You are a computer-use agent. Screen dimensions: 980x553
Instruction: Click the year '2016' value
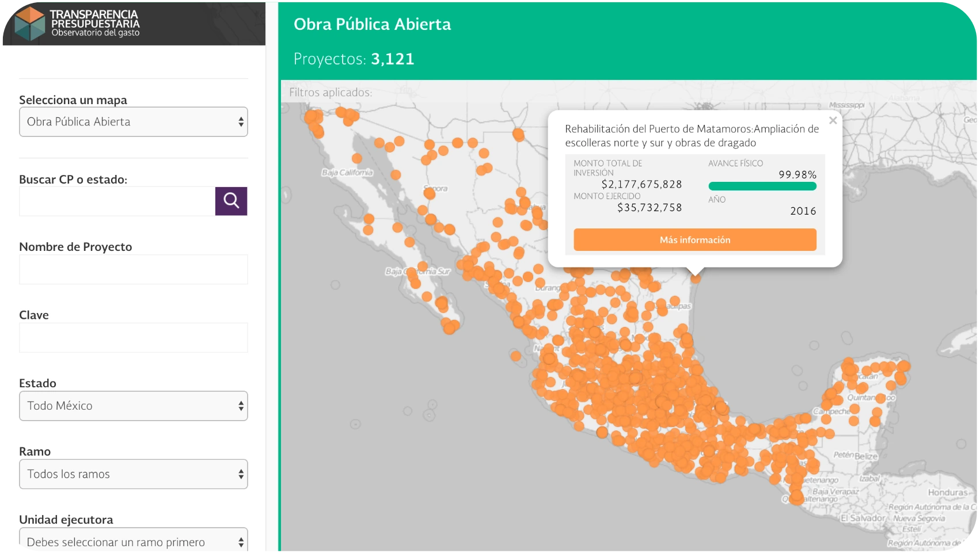tap(803, 211)
